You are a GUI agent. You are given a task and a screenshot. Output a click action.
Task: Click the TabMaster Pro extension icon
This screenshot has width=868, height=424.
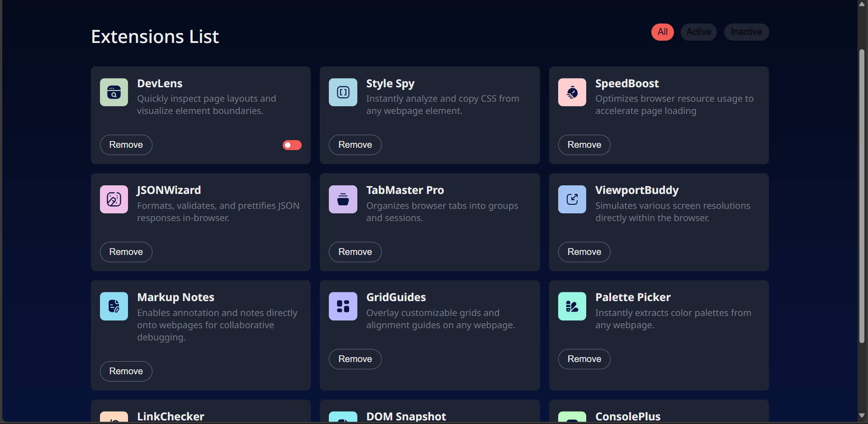coord(343,199)
